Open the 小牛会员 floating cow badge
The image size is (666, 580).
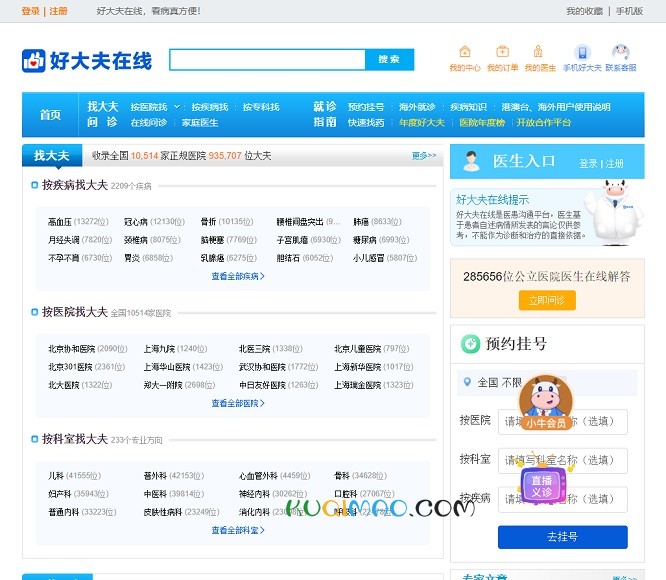546,403
